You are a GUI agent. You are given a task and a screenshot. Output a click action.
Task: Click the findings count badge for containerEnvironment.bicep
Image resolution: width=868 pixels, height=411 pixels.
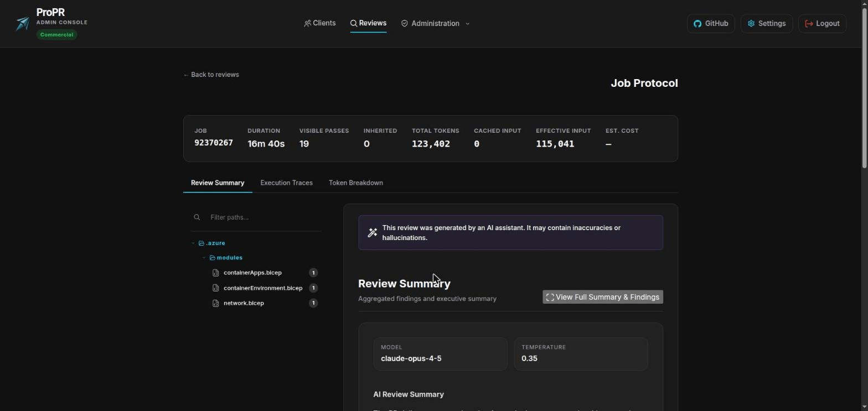tap(313, 288)
